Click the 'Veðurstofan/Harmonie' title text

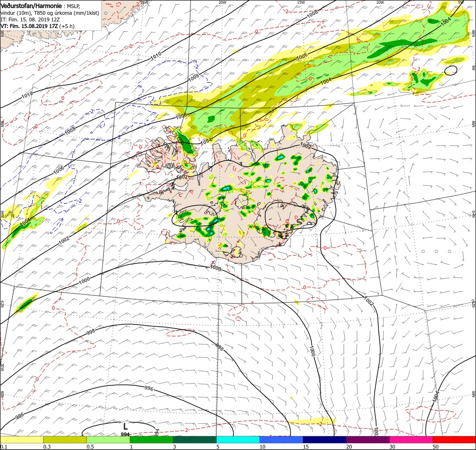click(31, 6)
